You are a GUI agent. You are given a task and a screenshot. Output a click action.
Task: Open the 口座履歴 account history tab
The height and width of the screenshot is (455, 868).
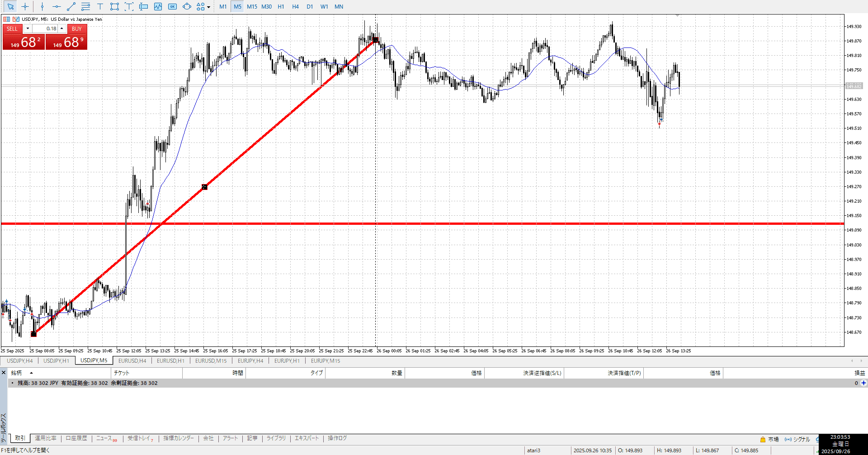76,438
